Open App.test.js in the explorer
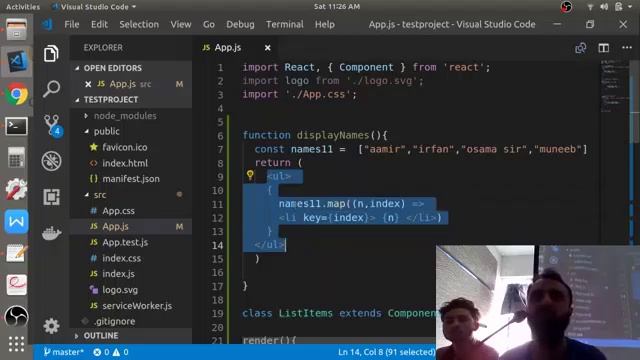Screen dimensions: 640x360 click(125, 242)
